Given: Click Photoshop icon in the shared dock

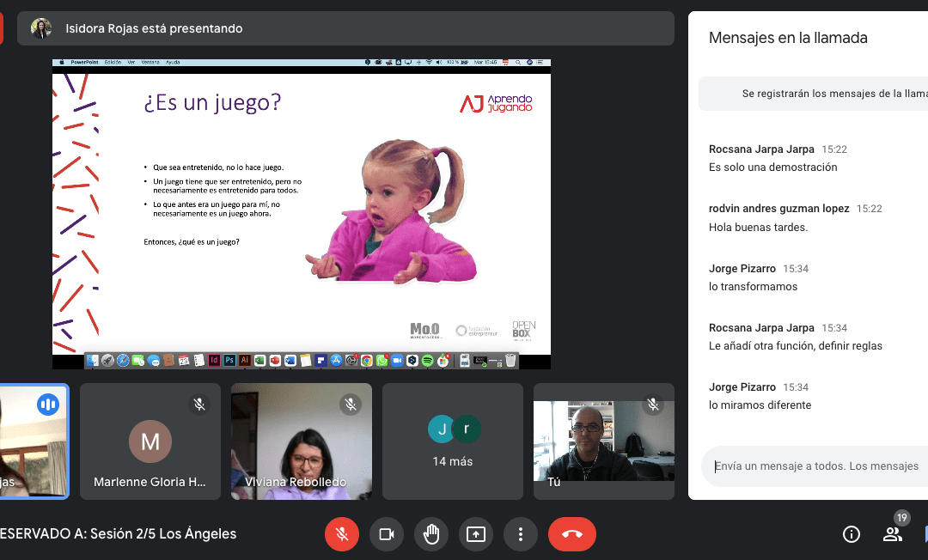Looking at the screenshot, I should click(x=229, y=360).
